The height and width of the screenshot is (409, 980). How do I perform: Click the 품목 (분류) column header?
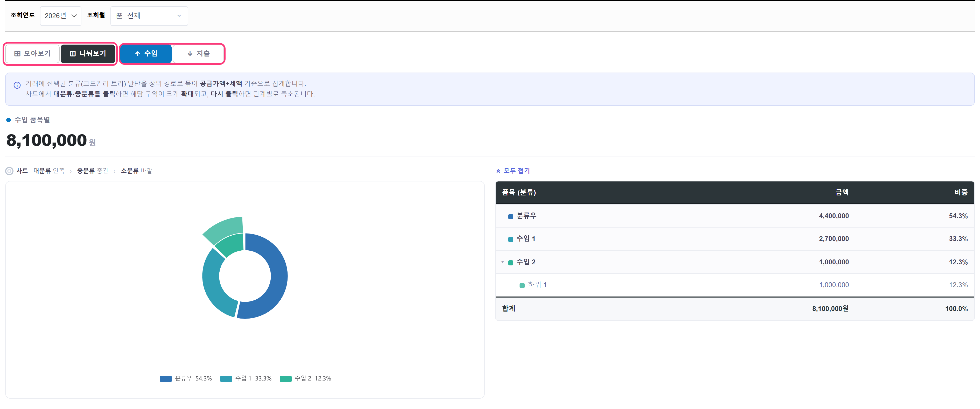tap(519, 192)
